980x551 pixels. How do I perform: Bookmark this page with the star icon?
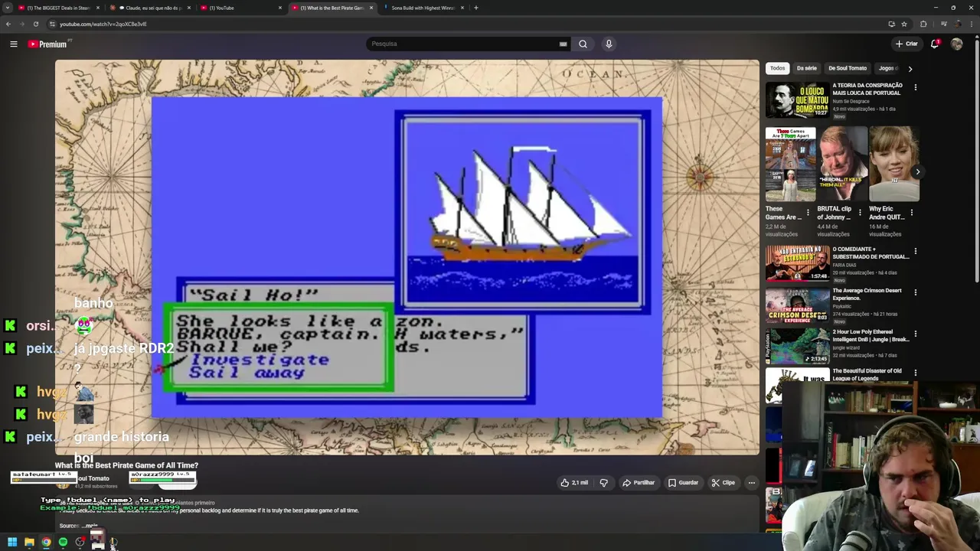coord(904,24)
